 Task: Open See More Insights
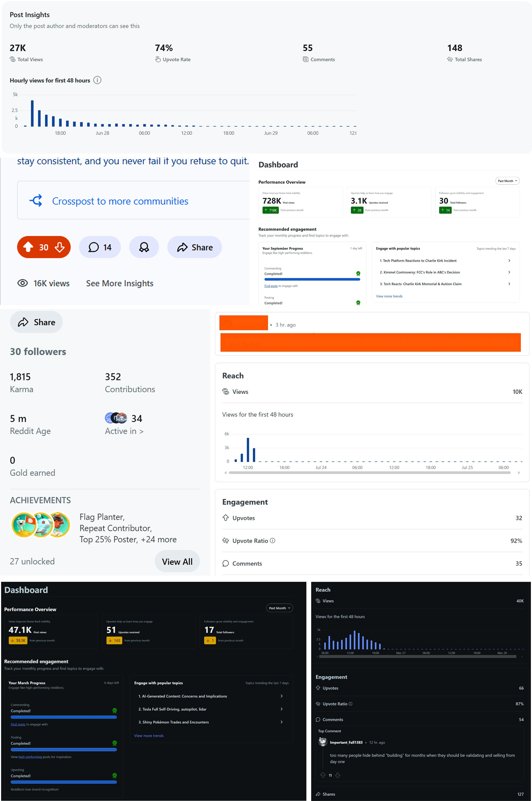coord(119,283)
